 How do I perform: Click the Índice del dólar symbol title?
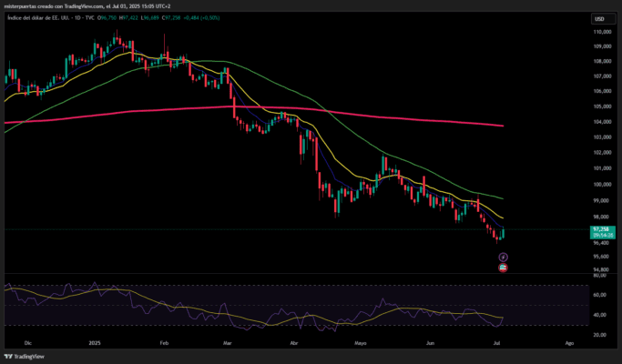[x=36, y=18]
